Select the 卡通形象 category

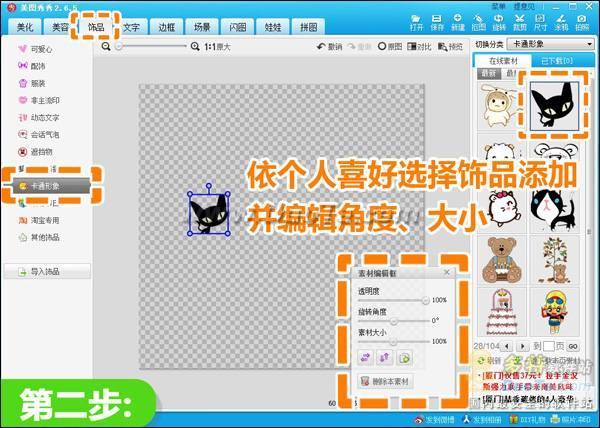point(51,186)
